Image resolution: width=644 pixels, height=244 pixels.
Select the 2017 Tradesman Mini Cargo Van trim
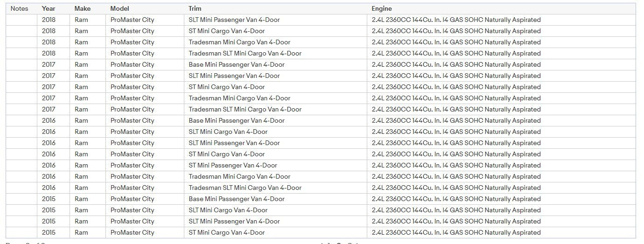[x=239, y=98]
